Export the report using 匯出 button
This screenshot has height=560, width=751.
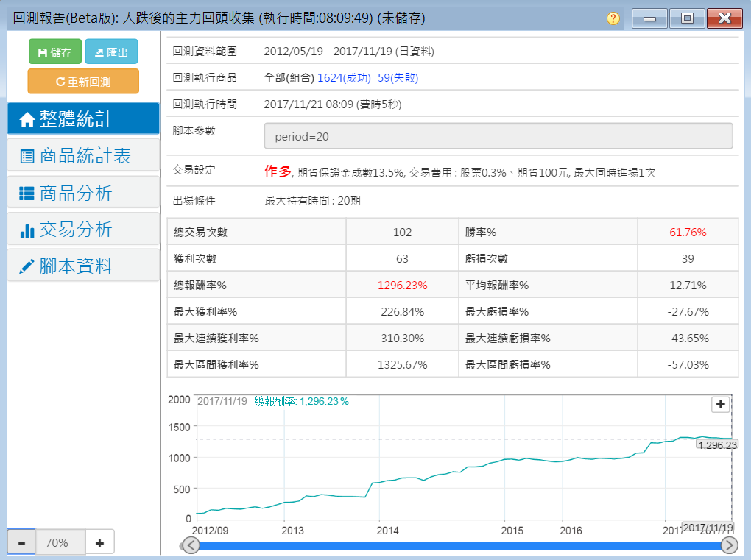click(111, 52)
